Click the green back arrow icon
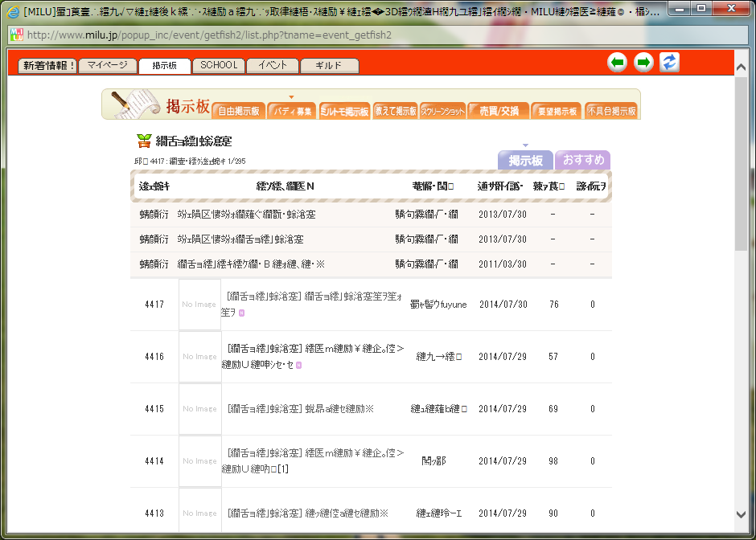 pos(617,63)
